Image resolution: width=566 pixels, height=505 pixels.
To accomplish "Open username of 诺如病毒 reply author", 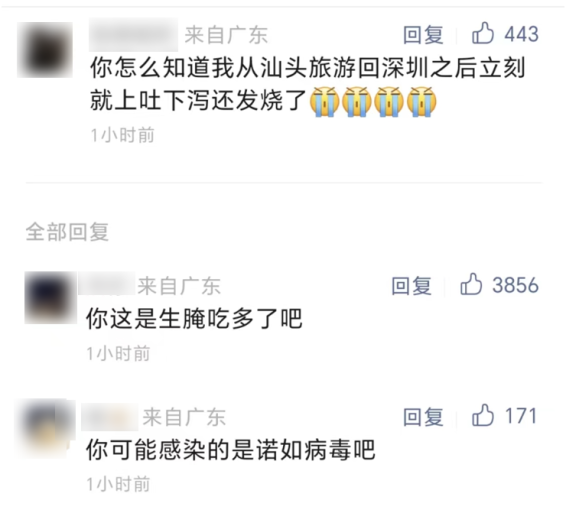I will (x=109, y=417).
